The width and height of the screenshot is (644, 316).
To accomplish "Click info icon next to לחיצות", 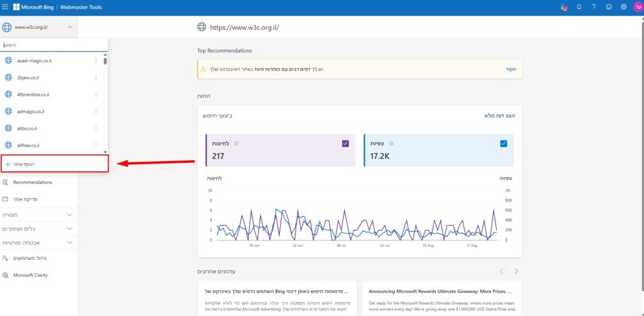I will (x=236, y=144).
